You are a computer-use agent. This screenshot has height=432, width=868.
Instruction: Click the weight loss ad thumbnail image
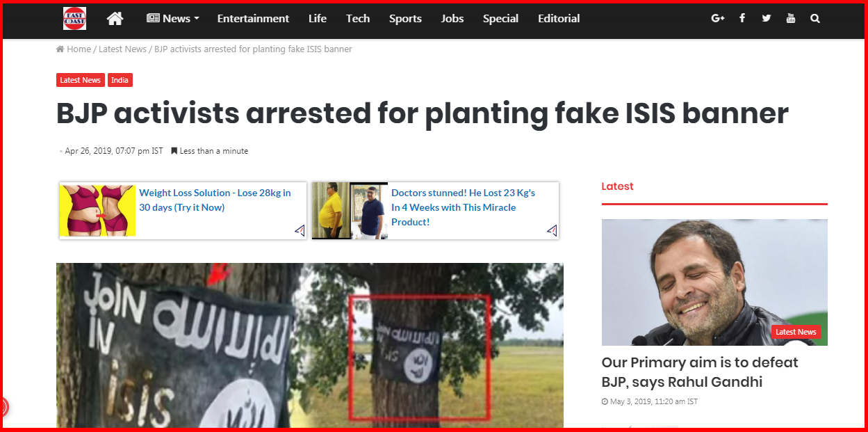pos(97,211)
